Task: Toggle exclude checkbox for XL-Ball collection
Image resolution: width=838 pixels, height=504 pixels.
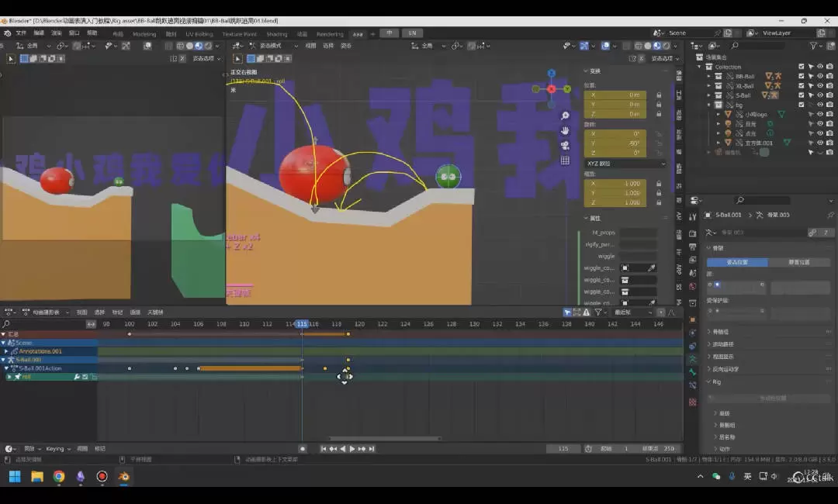Action: point(801,86)
